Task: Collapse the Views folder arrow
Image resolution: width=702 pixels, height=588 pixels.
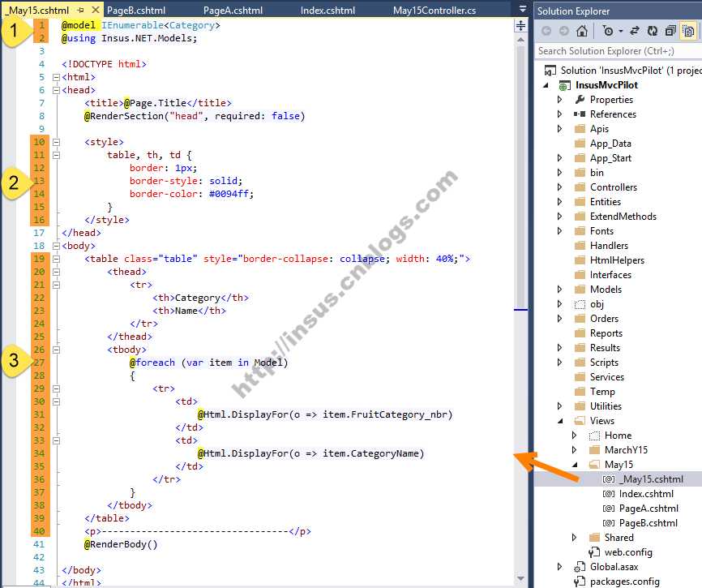Action: pos(559,421)
